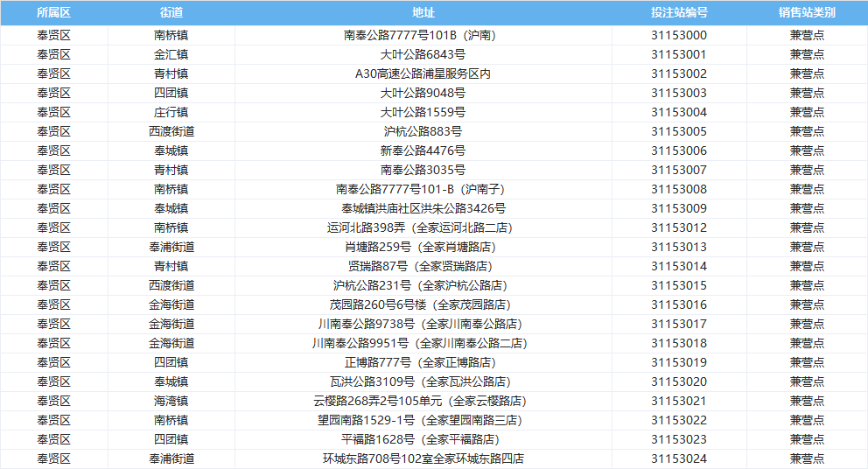Select address 奉城镇洪庙社区洪朱公路3426号

click(423, 209)
